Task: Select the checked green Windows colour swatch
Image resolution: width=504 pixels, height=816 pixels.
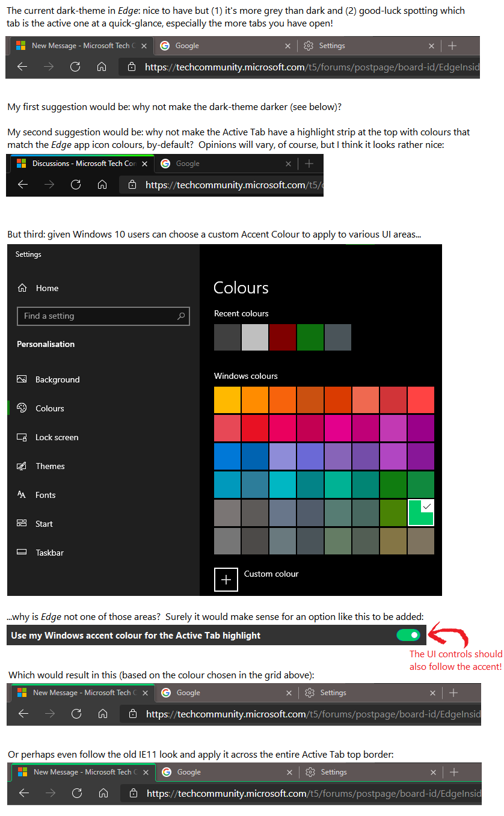Action: (x=420, y=512)
